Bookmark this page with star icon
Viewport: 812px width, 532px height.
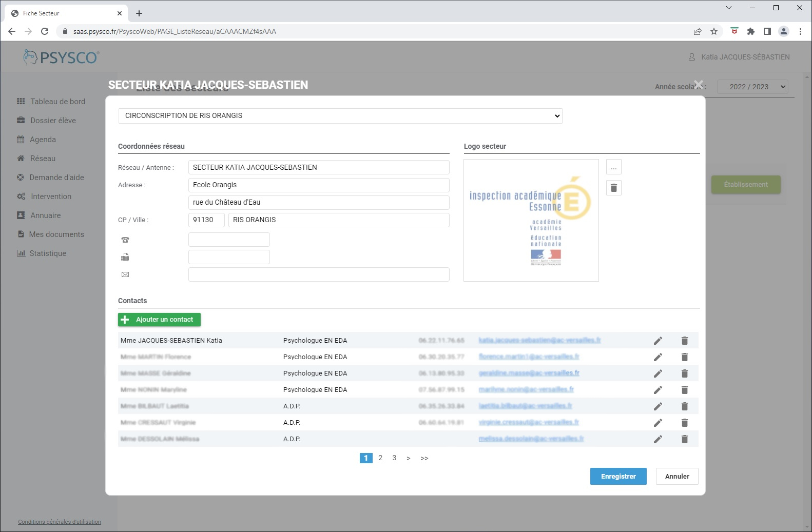click(x=713, y=31)
